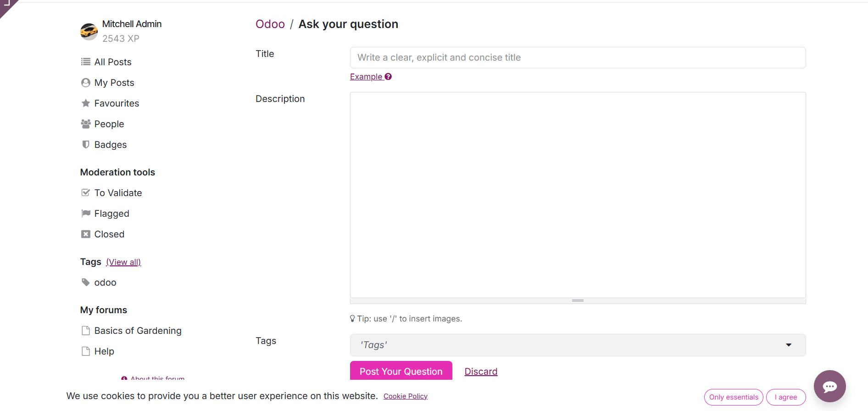The image size is (868, 411).
Task: Expand the Tags dropdown arrow
Action: pos(789,345)
